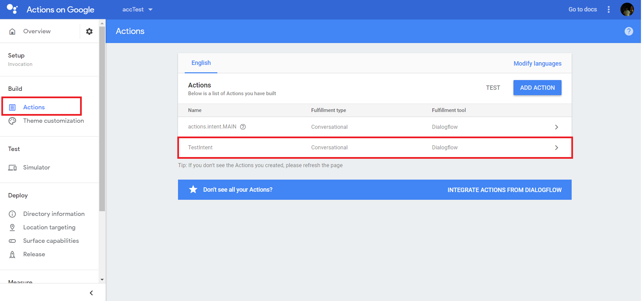Collapse the sidebar with the left chevron
Viewport: 644px width, 301px height.
(91, 293)
